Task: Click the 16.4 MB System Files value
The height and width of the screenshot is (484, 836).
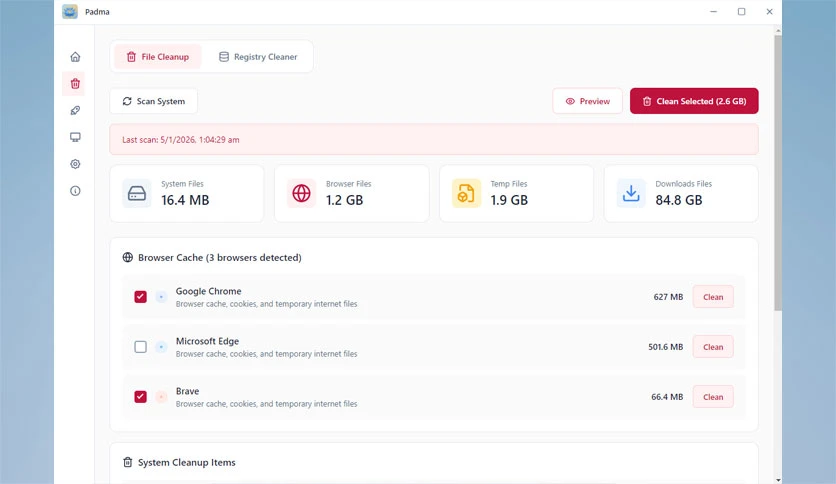Action: tap(185, 200)
